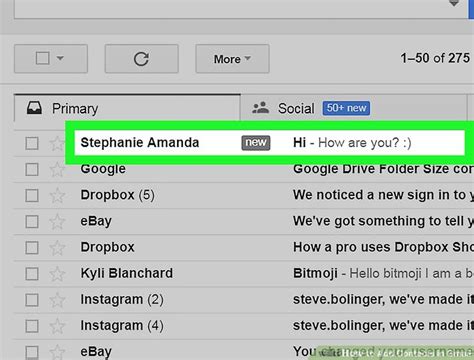Select the checkbox for the first eBay email
The width and height of the screenshot is (474, 360).
[32, 221]
